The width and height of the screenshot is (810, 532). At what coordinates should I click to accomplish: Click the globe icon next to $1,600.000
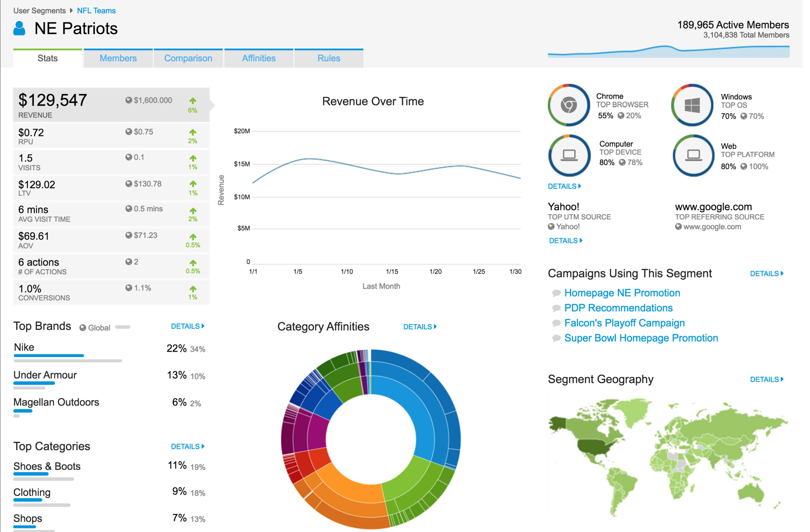click(128, 100)
